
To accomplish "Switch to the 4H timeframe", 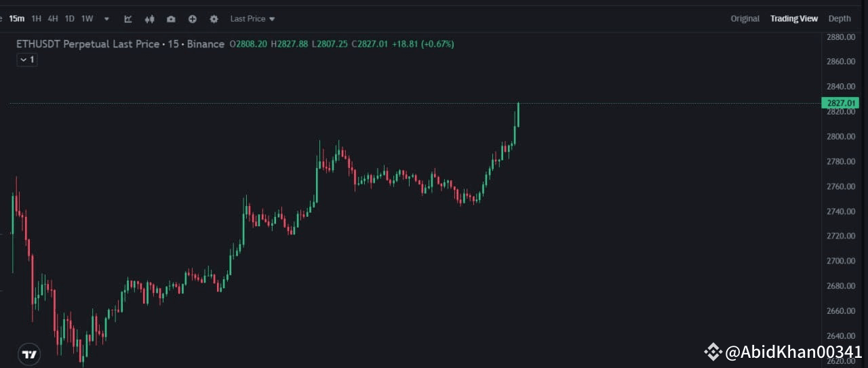I will [x=53, y=19].
